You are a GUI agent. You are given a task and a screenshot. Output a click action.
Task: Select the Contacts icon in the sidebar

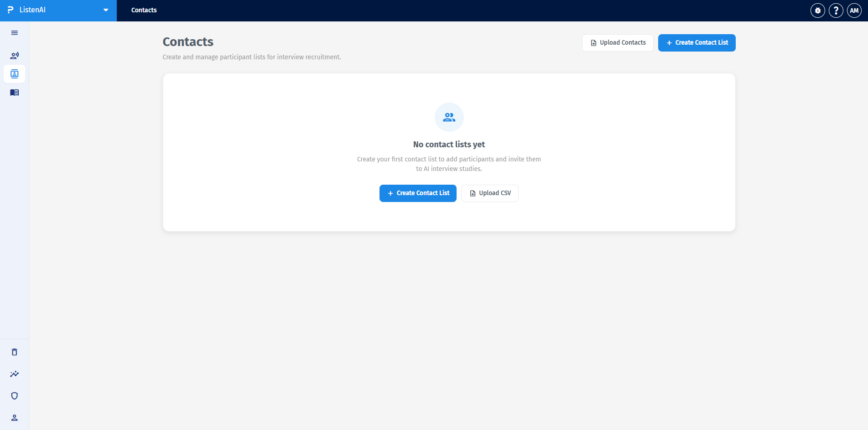(x=15, y=74)
